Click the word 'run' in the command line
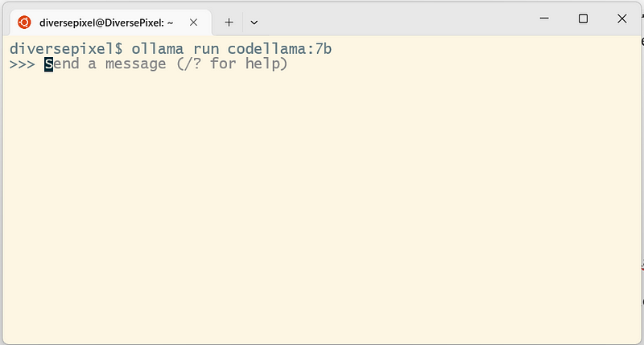The height and width of the screenshot is (345, 644). pyautogui.click(x=206, y=50)
